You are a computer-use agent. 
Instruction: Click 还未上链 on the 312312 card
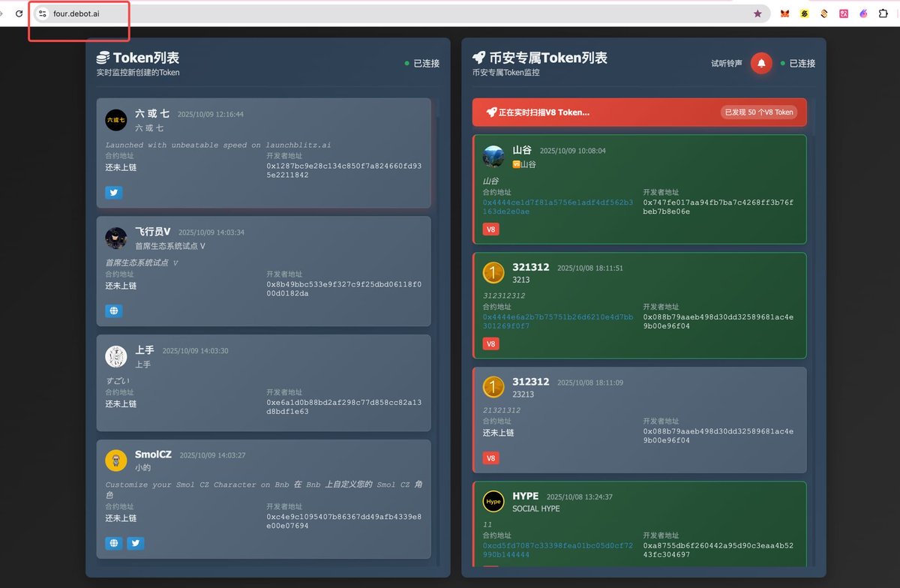498,433
